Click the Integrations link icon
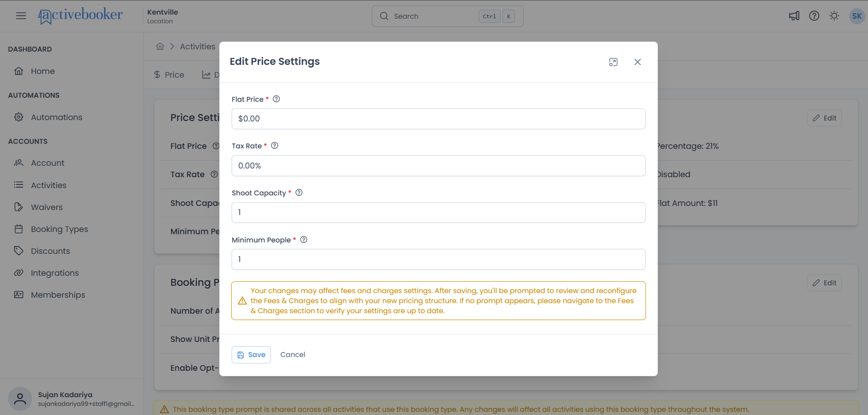868x415 pixels. pos(19,273)
